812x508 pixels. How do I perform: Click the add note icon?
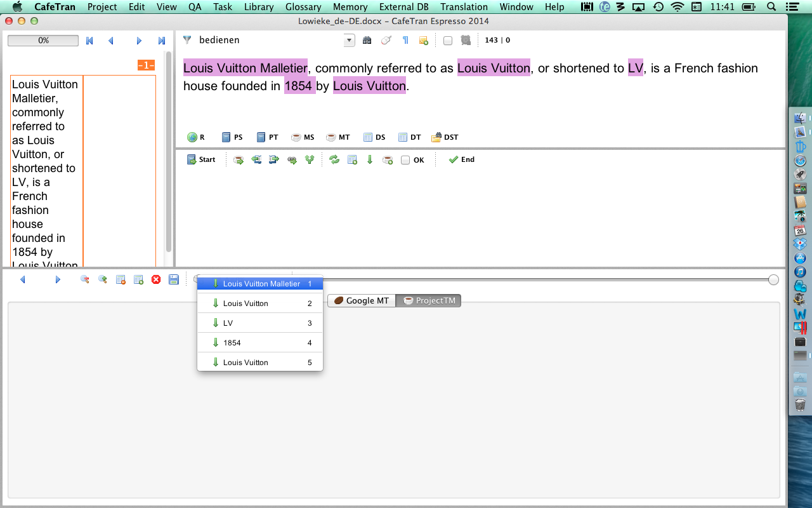(424, 40)
